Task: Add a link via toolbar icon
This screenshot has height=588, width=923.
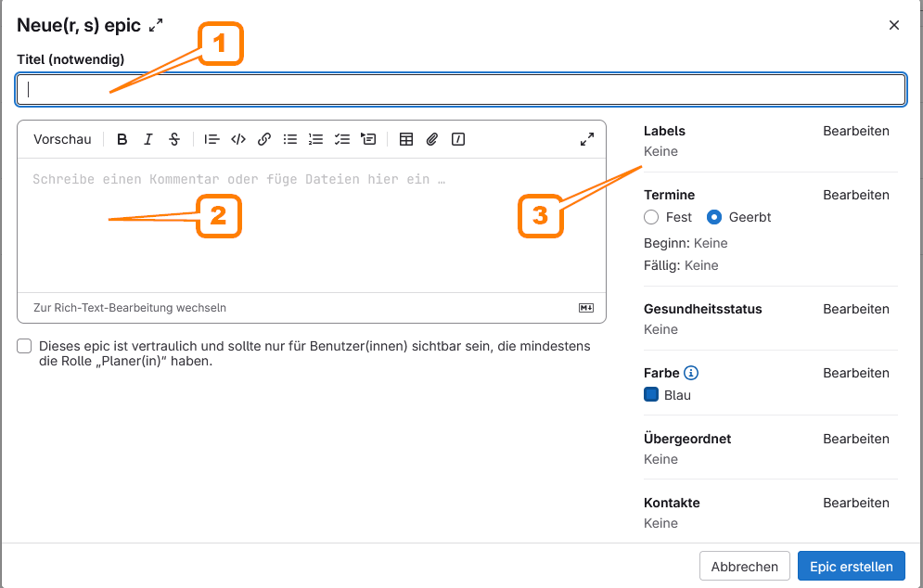Action: click(264, 139)
